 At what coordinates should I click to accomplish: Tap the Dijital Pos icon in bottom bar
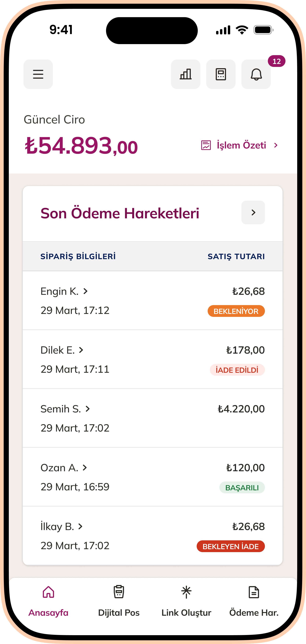click(x=119, y=592)
